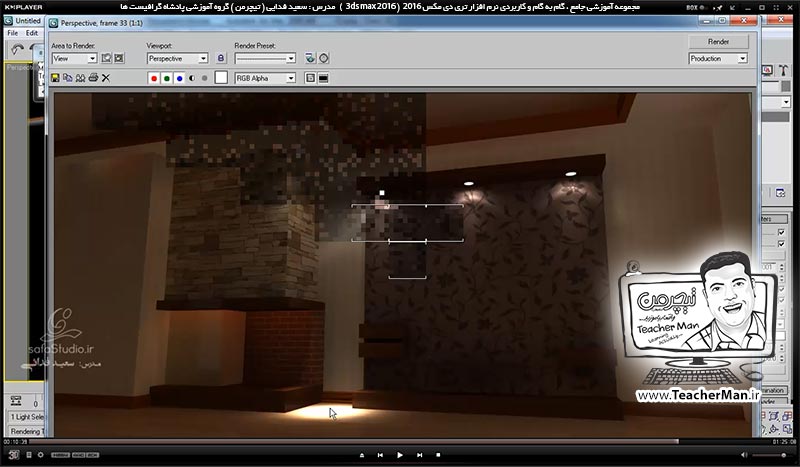This screenshot has height=467, width=800.
Task: Play the video in KMPlayer
Action: pyautogui.click(x=399, y=455)
